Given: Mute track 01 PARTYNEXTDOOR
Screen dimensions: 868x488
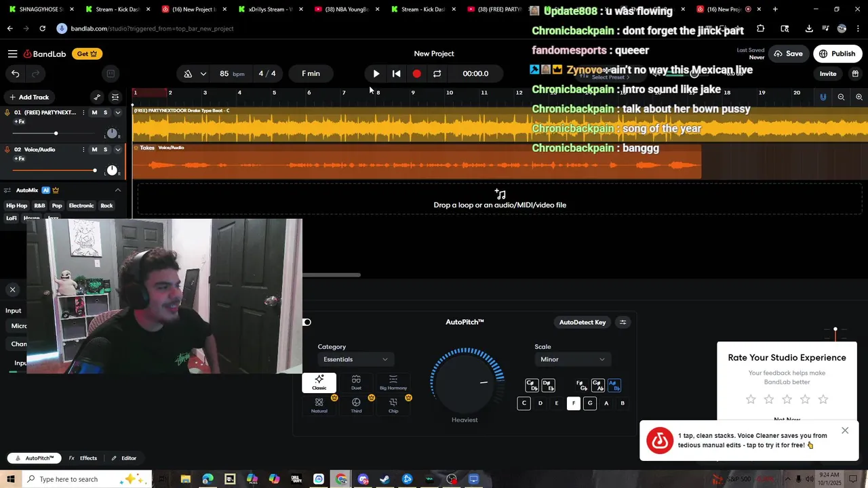Looking at the screenshot, I should (94, 113).
